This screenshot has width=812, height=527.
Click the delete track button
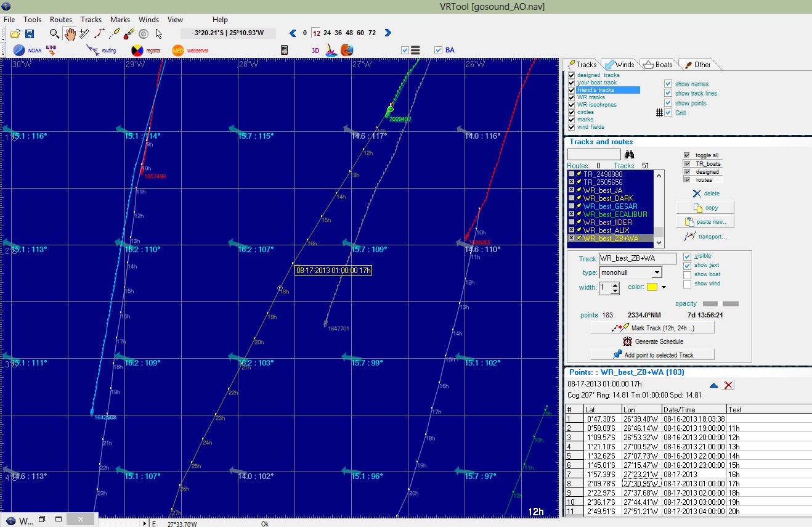coord(705,194)
